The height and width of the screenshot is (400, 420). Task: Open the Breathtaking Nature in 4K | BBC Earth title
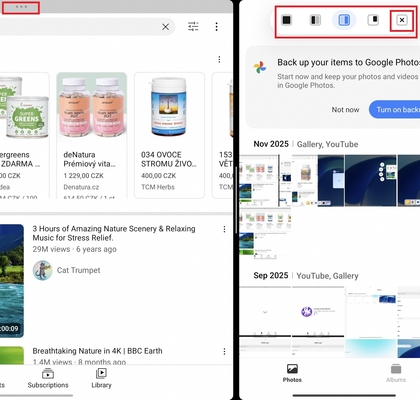pyautogui.click(x=97, y=351)
